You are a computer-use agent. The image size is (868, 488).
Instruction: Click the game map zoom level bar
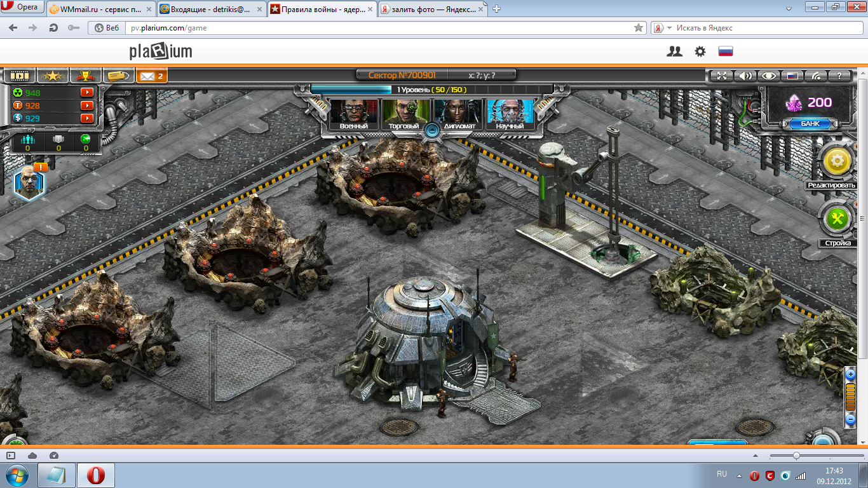click(851, 398)
